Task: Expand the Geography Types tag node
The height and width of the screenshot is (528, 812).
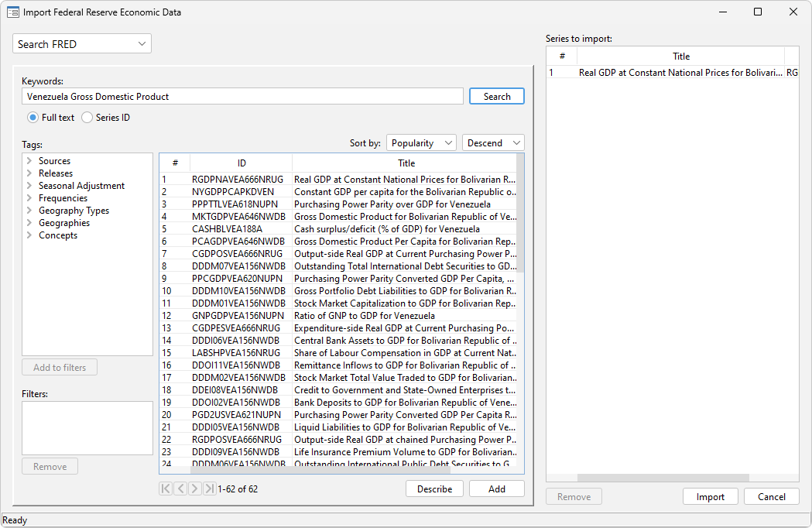Action: 29,211
